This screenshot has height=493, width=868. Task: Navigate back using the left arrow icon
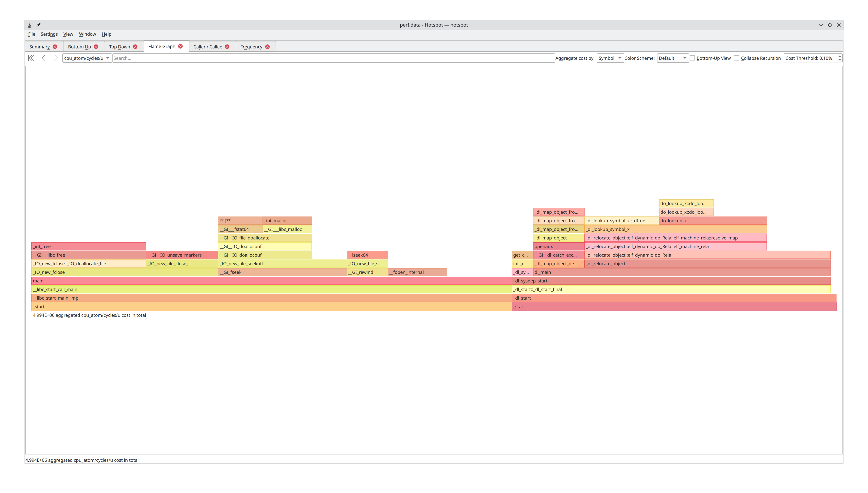click(44, 58)
